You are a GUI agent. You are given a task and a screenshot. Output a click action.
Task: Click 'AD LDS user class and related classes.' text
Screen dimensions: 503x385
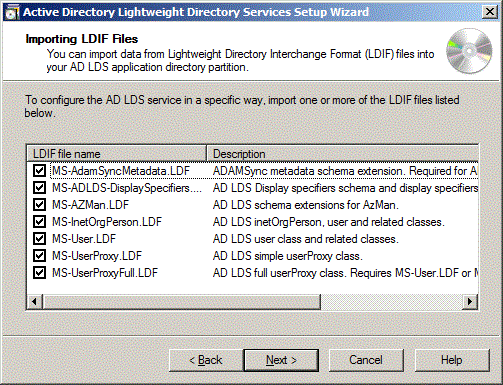coord(306,239)
